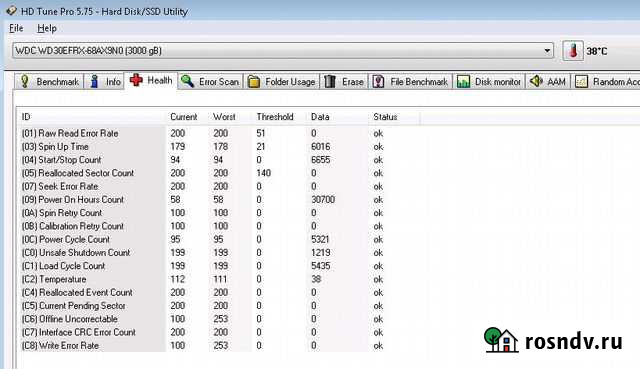The height and width of the screenshot is (369, 640).
Task: Sort by the ID column header
Action: coord(26,117)
